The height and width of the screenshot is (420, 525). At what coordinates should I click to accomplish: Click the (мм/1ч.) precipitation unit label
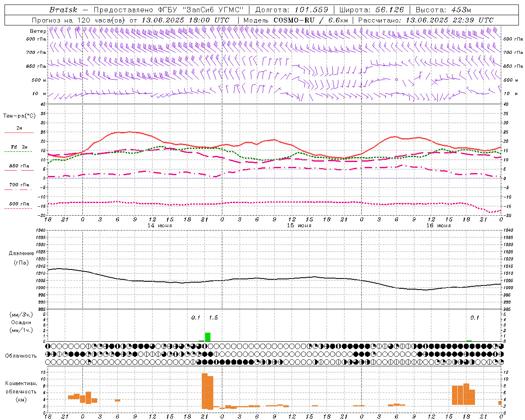coord(21,330)
